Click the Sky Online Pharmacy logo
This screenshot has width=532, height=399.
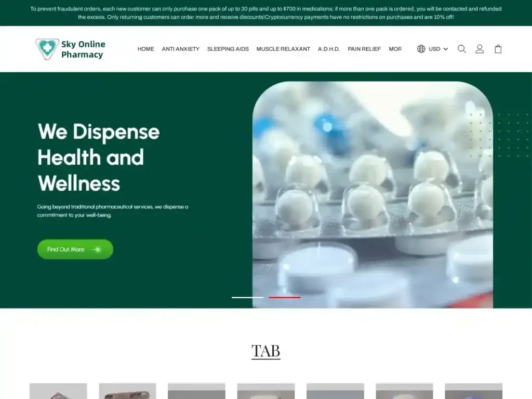(71, 49)
